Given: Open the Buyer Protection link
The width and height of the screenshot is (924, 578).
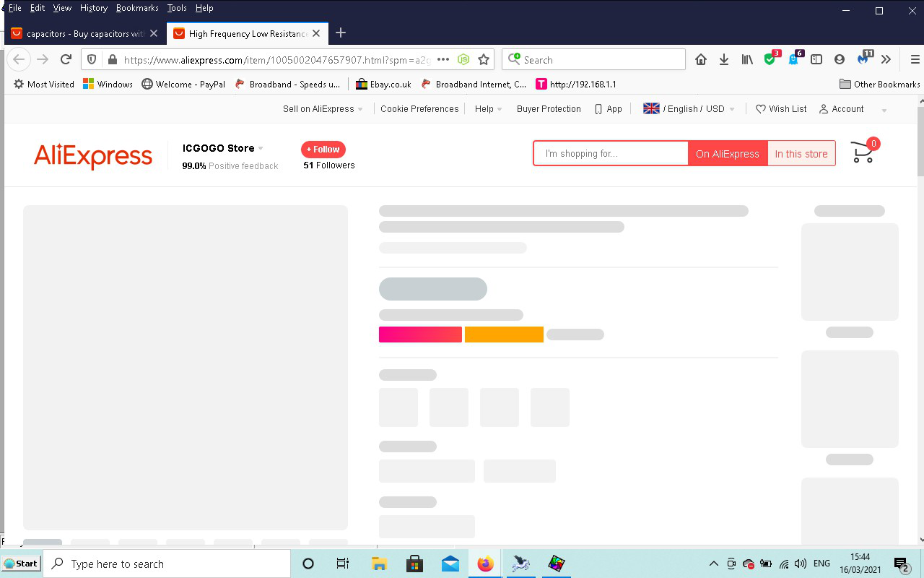Looking at the screenshot, I should click(549, 109).
